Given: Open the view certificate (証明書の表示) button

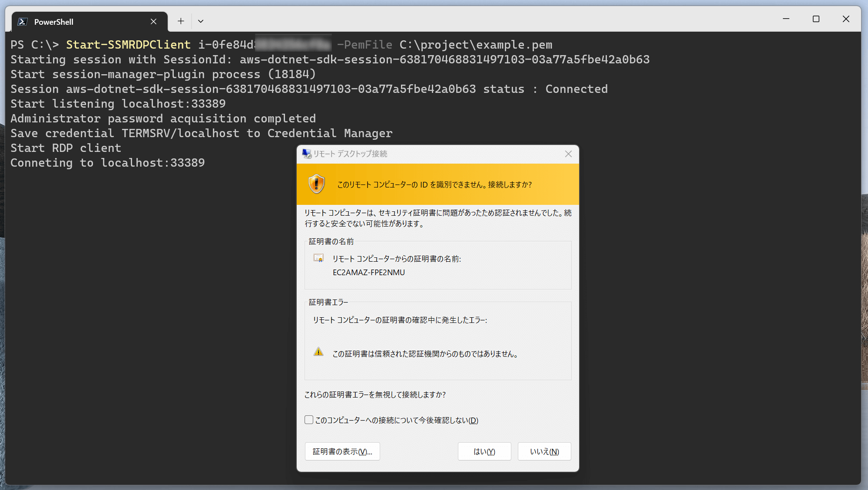Looking at the screenshot, I should click(342, 451).
